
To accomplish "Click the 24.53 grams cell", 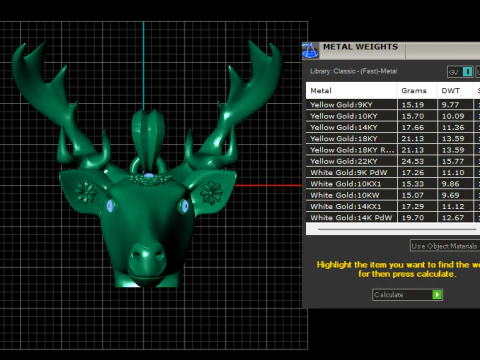I will [x=417, y=161].
